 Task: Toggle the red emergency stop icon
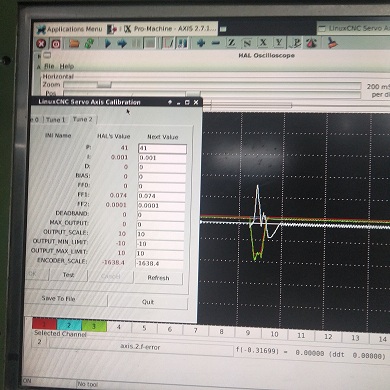[x=41, y=44]
